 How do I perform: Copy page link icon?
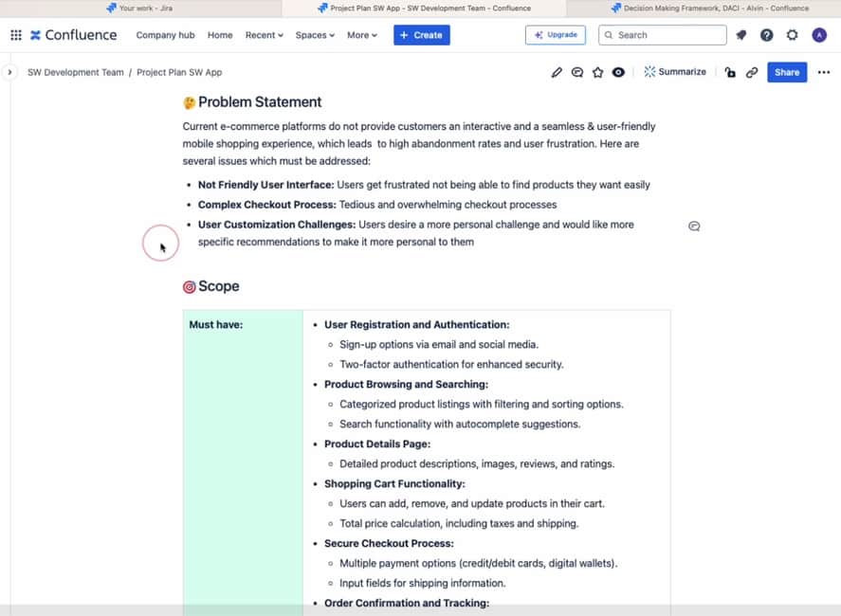(752, 72)
